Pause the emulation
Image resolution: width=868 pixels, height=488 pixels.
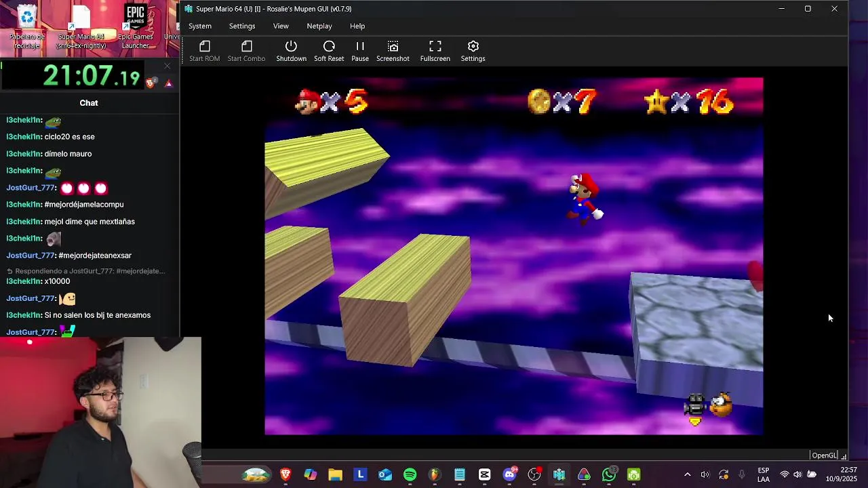[360, 51]
